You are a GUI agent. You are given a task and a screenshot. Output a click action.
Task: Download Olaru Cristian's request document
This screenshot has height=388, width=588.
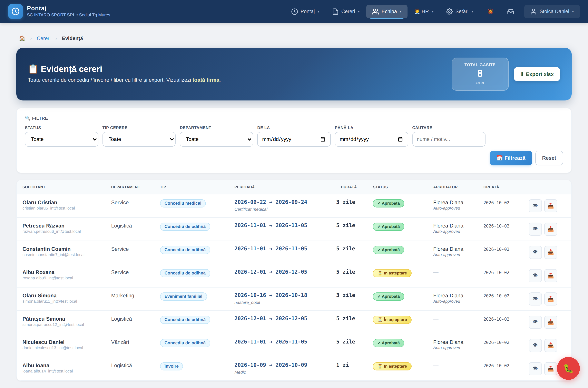point(551,206)
